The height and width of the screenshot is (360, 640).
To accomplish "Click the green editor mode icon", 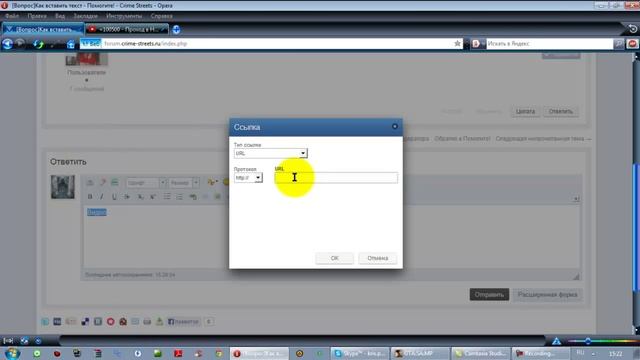I will point(115,182).
